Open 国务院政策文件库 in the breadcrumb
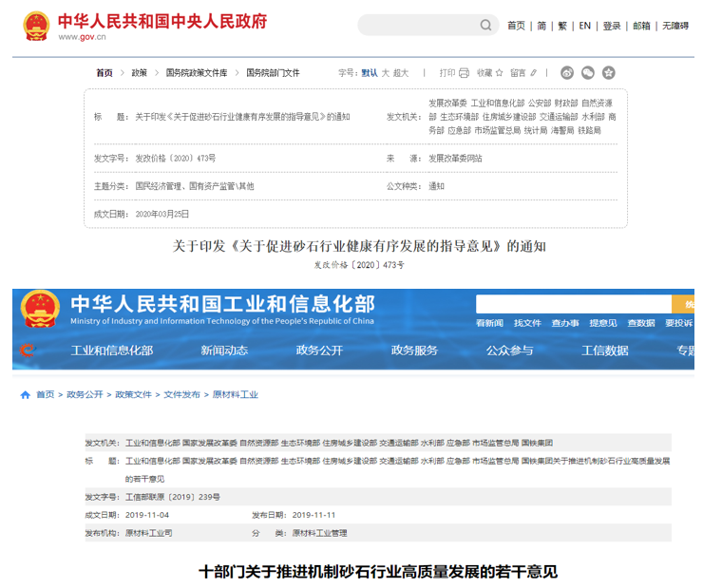 tap(197, 72)
